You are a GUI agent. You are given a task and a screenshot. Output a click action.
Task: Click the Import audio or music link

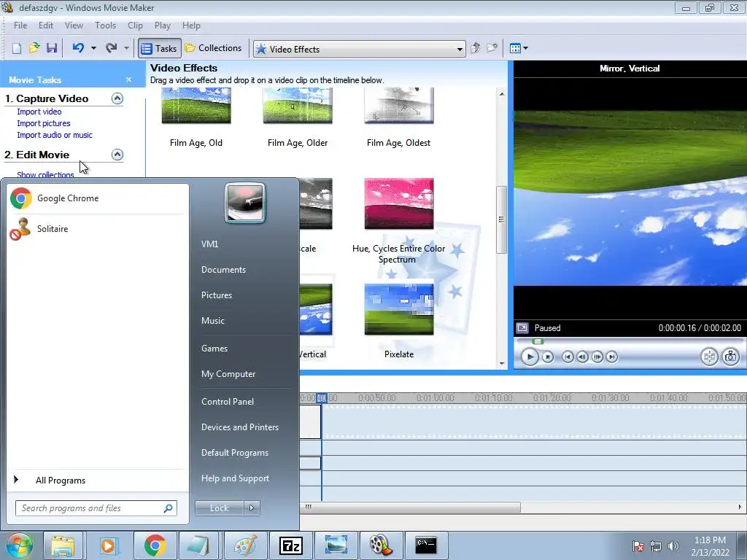point(55,135)
